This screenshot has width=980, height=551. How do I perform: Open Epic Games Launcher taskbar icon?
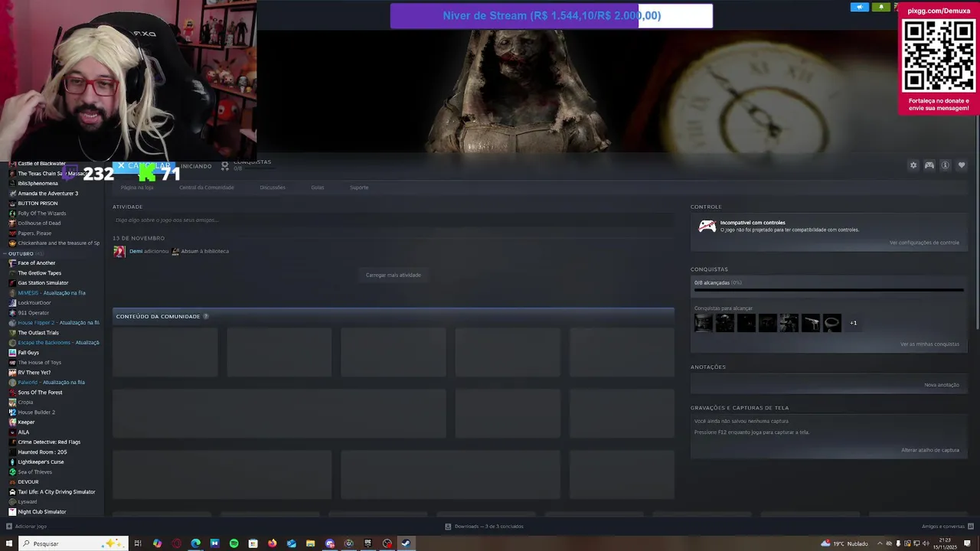pyautogui.click(x=367, y=543)
